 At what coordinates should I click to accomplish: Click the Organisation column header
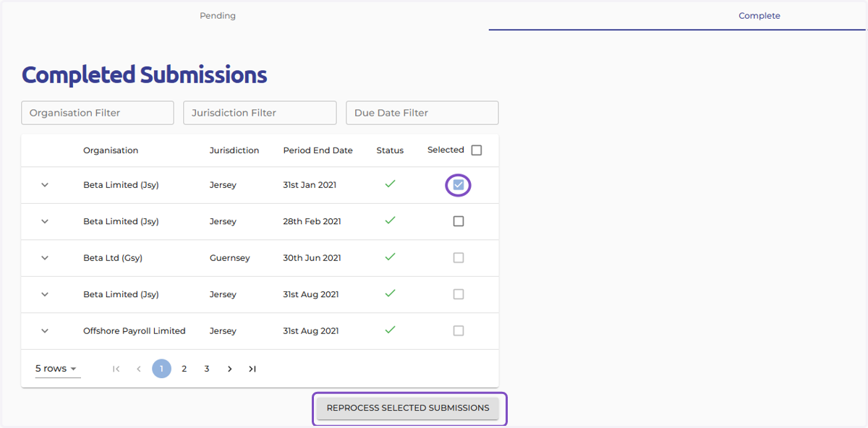pyautogui.click(x=111, y=150)
